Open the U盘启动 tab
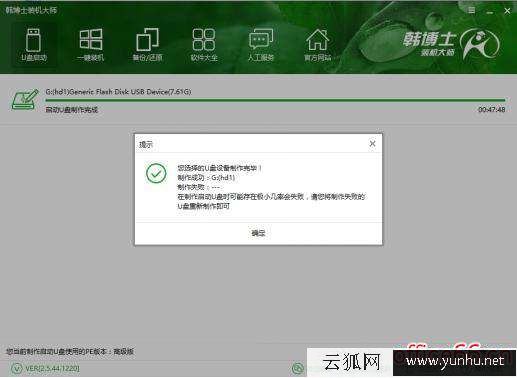 point(34,45)
